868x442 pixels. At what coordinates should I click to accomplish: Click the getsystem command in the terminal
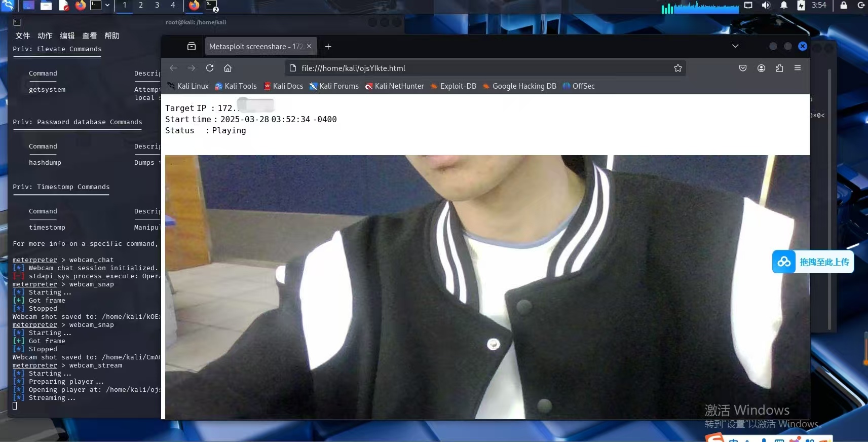pos(47,90)
